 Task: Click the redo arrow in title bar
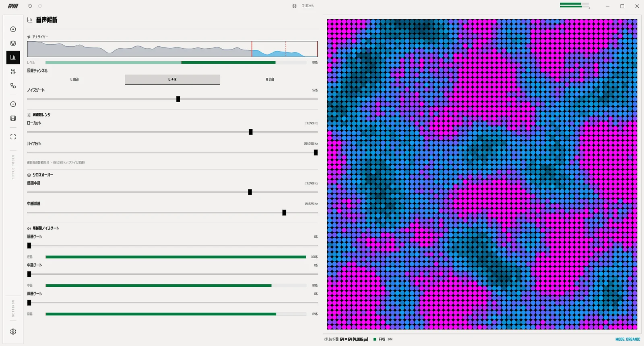click(x=40, y=6)
